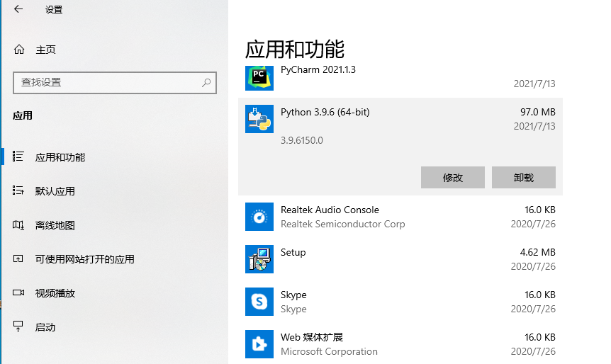Click 应用和功能 page heading
The height and width of the screenshot is (364, 611).
[295, 49]
